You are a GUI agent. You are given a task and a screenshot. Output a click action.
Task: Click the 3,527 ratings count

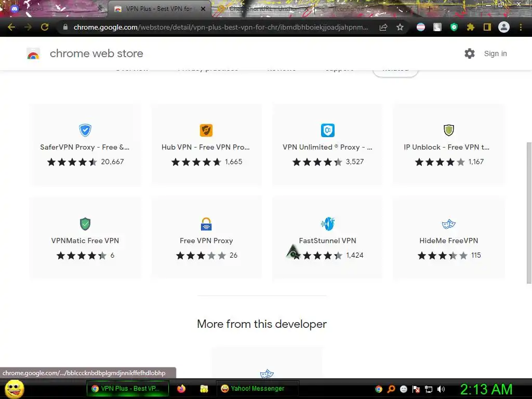pos(355,162)
